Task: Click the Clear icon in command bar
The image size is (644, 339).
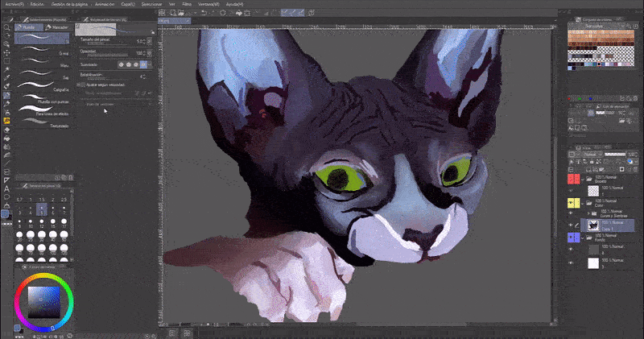Action: (x=223, y=13)
